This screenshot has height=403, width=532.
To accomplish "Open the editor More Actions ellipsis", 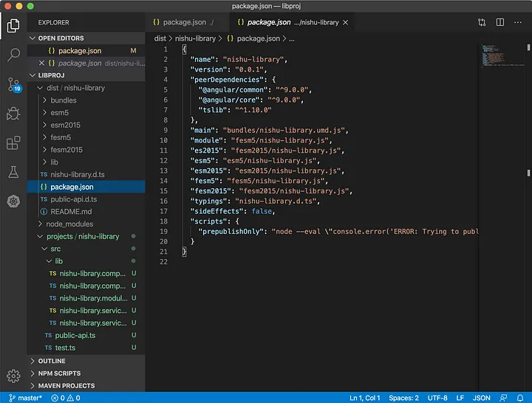I will (518, 23).
